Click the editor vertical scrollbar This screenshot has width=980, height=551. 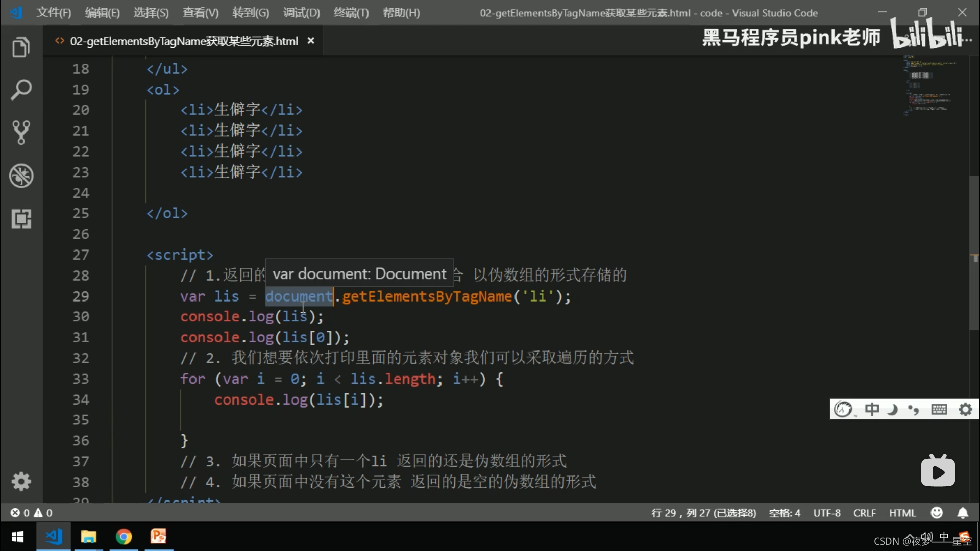click(x=974, y=253)
